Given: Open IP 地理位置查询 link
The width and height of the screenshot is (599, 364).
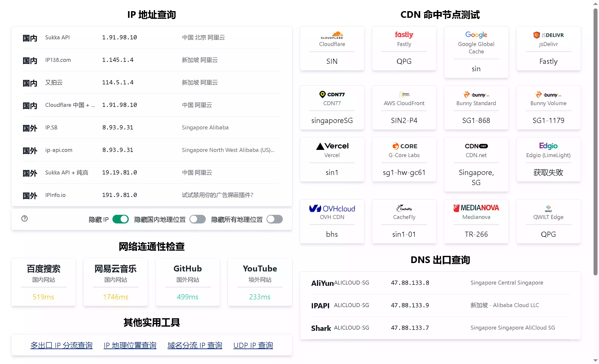Looking at the screenshot, I should point(130,345).
